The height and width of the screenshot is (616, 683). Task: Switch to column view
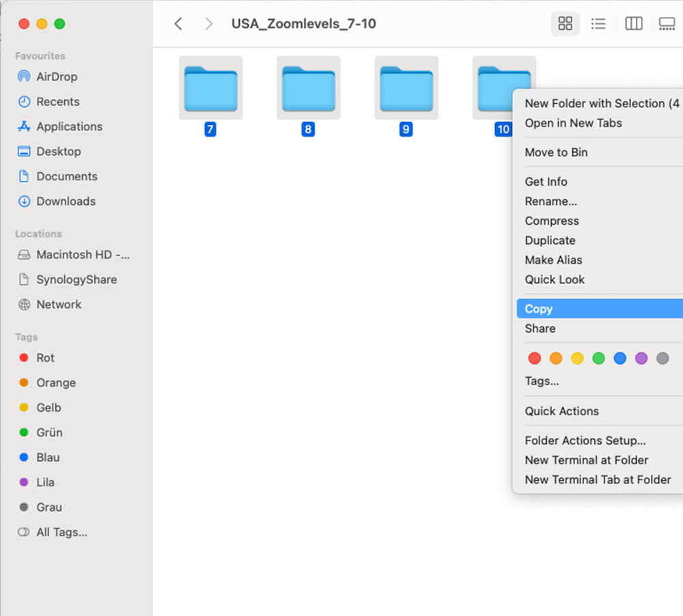(x=634, y=24)
